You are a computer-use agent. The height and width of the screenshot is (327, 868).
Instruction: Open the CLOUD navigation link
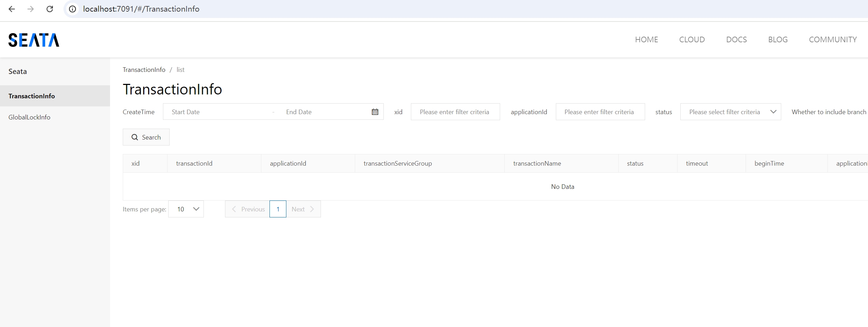click(692, 39)
